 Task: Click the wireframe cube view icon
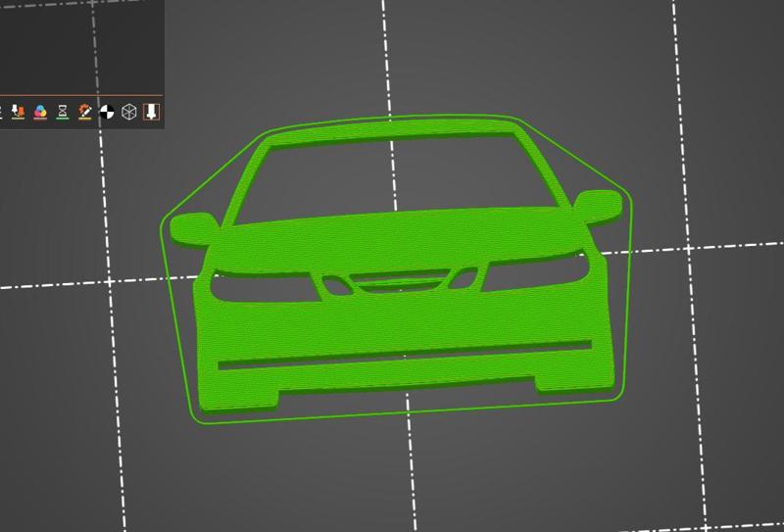(x=129, y=112)
